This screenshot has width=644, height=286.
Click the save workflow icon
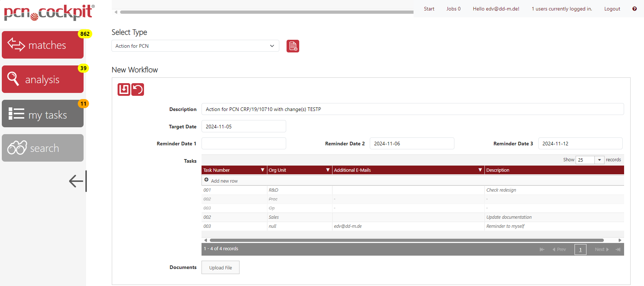[124, 89]
